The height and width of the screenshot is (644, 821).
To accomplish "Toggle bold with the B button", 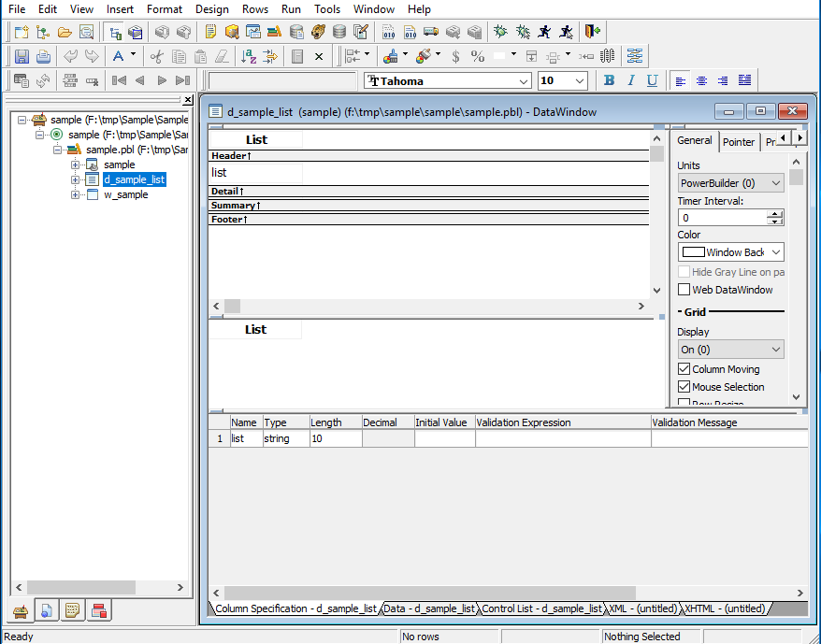I will click(x=609, y=80).
